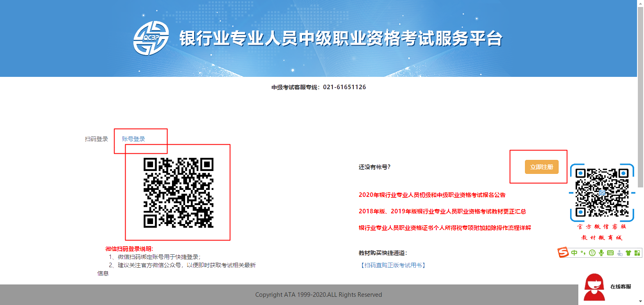Image resolution: width=644 pixels, height=305 pixels.
Task: Click the vertical scrollbar thumb
Action: click(640, 97)
